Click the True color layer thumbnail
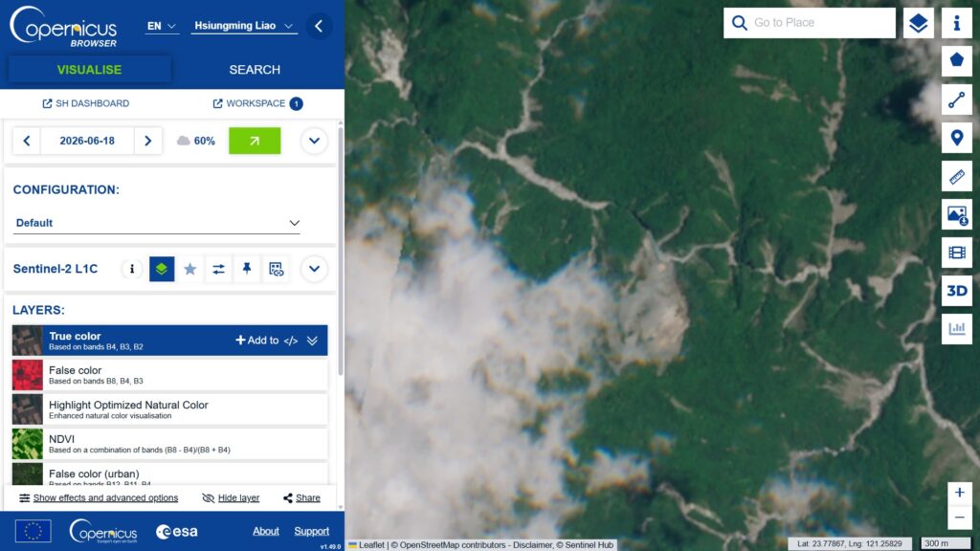This screenshot has width=980, height=551. 28,341
